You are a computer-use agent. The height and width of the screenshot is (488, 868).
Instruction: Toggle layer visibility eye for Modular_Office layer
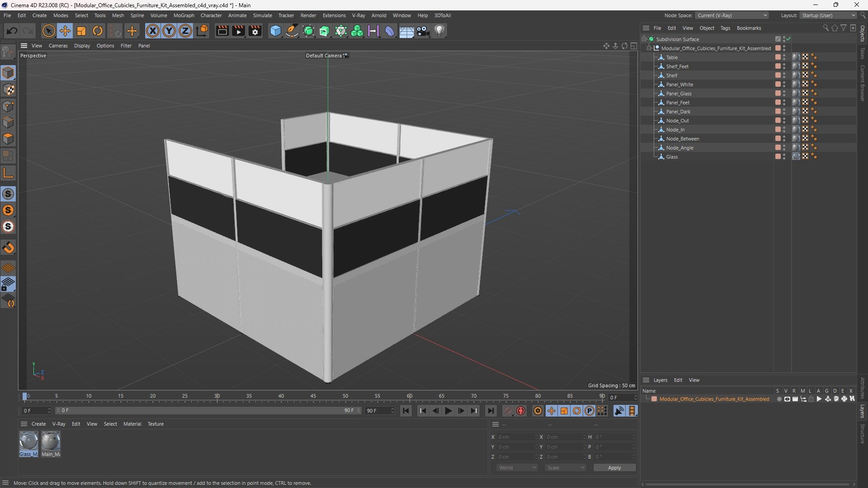tap(787, 399)
